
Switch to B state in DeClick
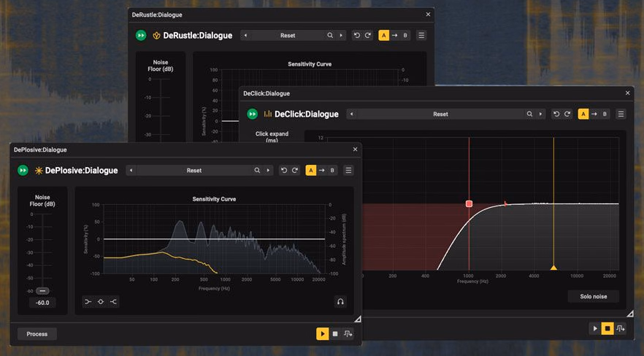[x=605, y=114]
